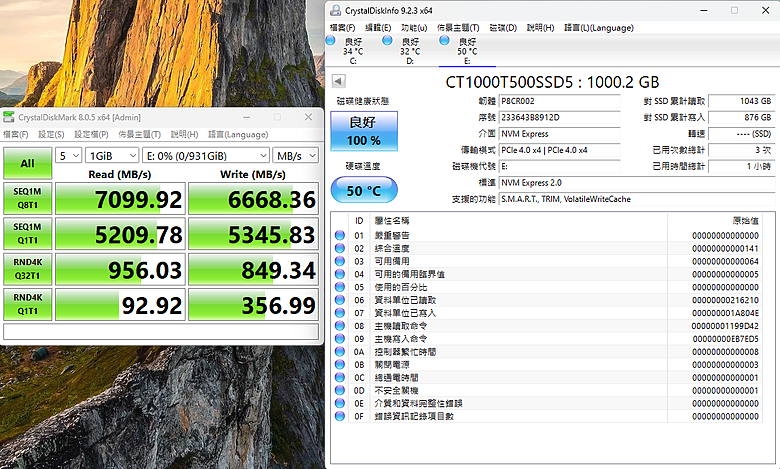
Task: Open drive selector showing E: 0%
Action: [206, 156]
